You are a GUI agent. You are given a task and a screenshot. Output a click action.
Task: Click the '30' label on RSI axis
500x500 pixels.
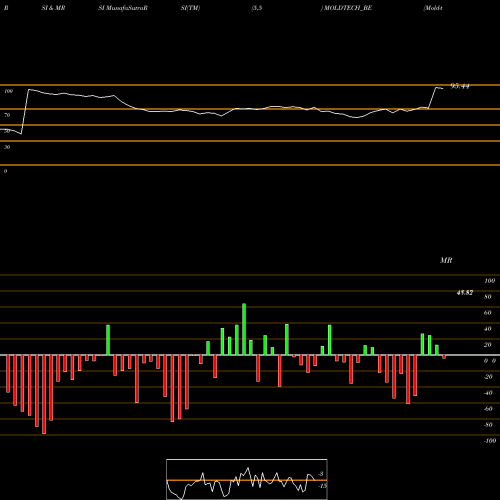tap(7, 147)
